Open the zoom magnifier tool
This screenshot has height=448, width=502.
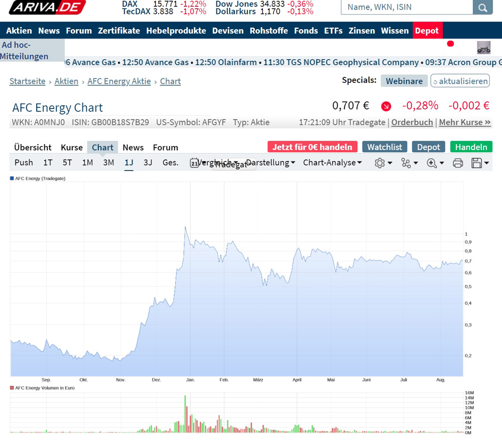point(432,163)
